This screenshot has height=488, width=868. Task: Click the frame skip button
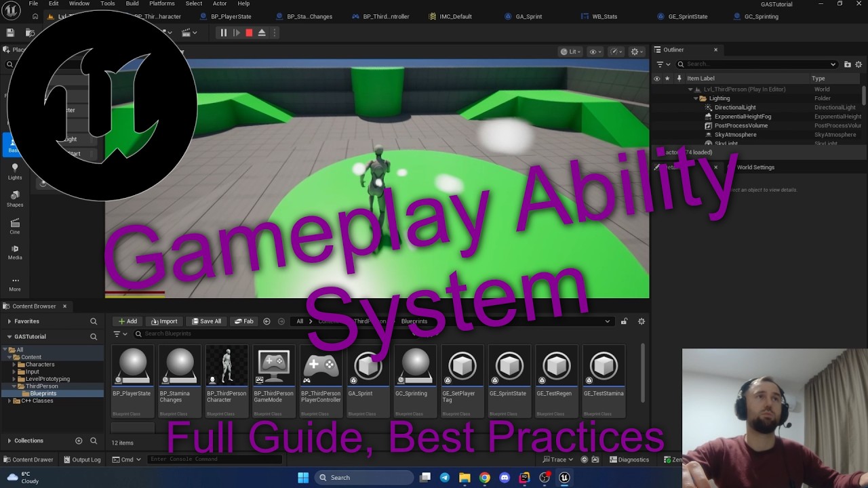[x=236, y=33]
